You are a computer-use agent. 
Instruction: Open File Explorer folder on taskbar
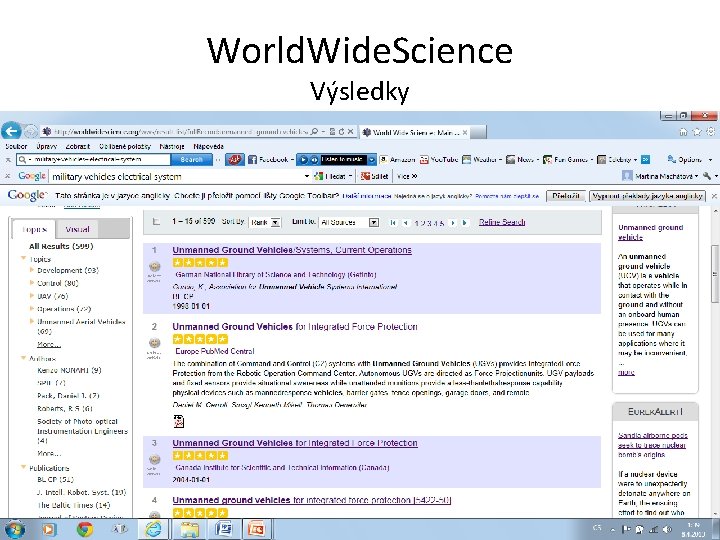point(189,529)
